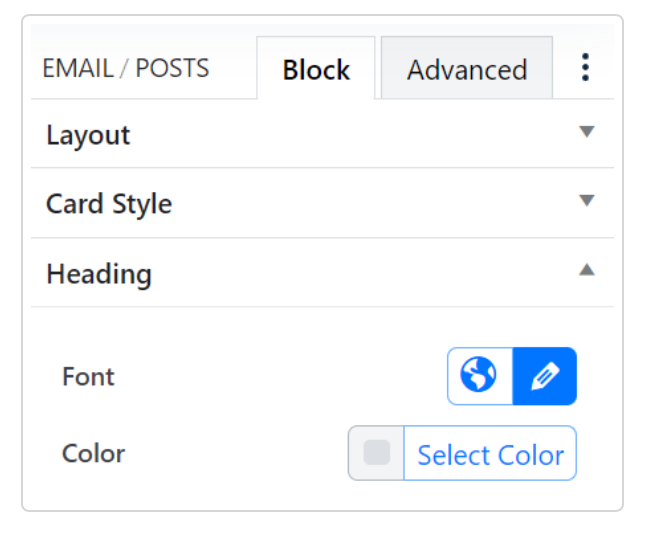The width and height of the screenshot is (648, 534).
Task: Open the three-dot more options menu
Action: 585,68
